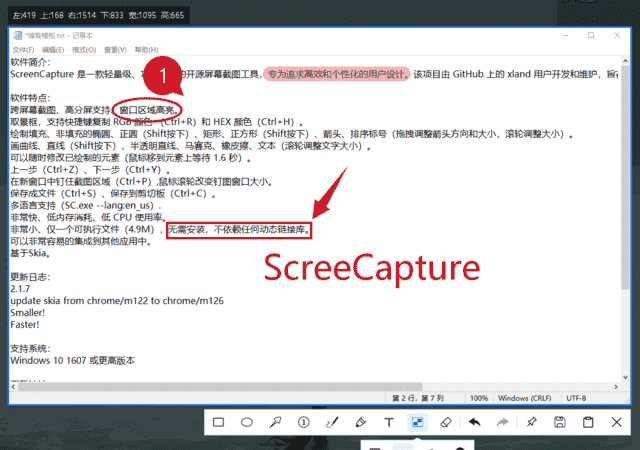Click the line starting '画曲线、直线'
This screenshot has height=450, width=640.
[191, 146]
